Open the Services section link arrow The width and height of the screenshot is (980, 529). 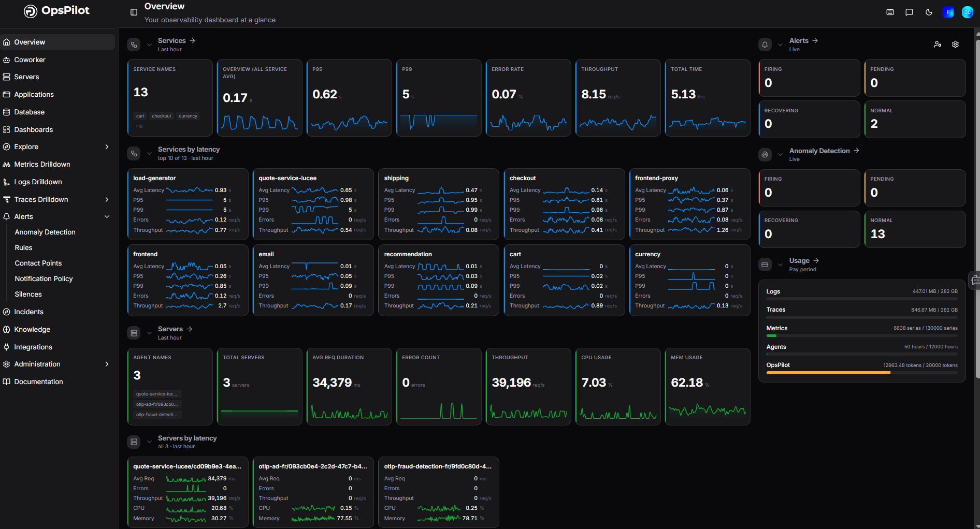click(x=193, y=40)
